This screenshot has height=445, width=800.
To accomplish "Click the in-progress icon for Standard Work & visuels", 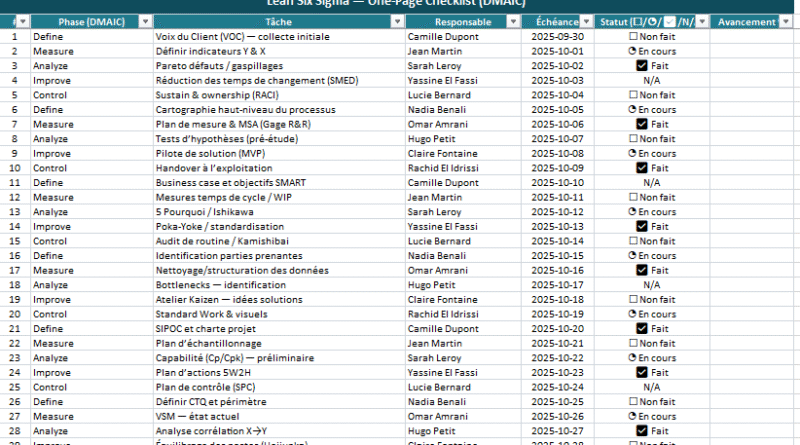I will (632, 314).
